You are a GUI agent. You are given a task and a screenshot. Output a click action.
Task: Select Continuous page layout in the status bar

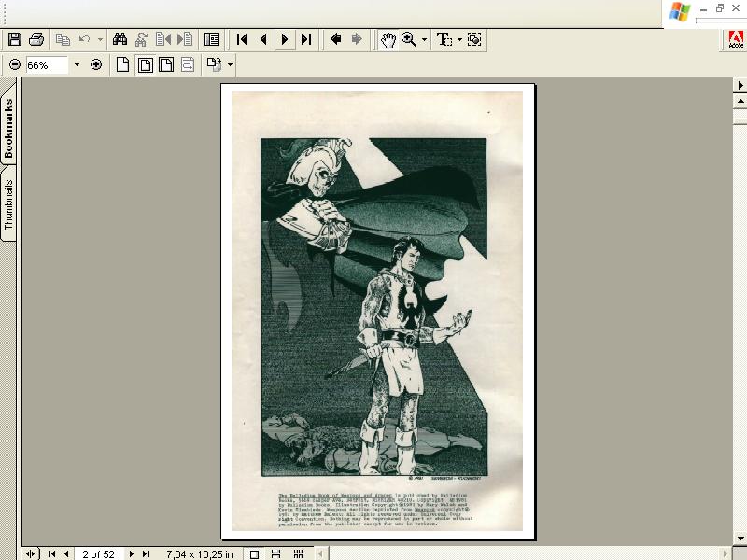275,553
